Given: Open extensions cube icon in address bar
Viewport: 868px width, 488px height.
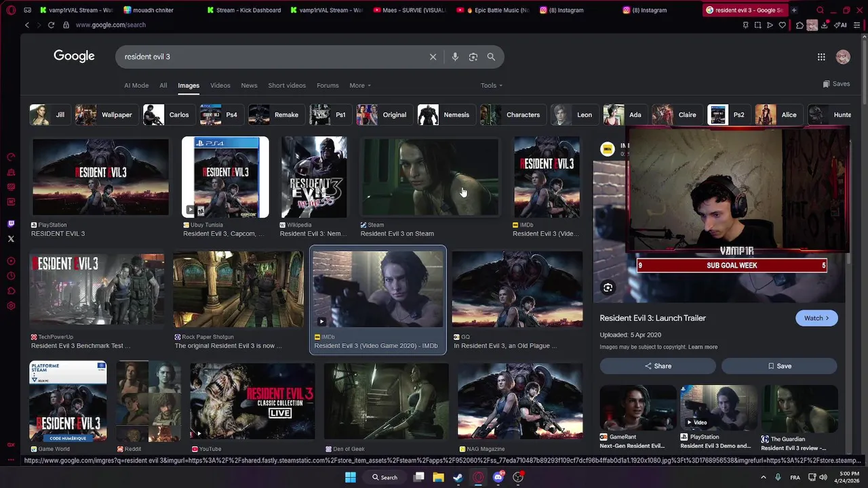Looking at the screenshot, I should (x=800, y=25).
